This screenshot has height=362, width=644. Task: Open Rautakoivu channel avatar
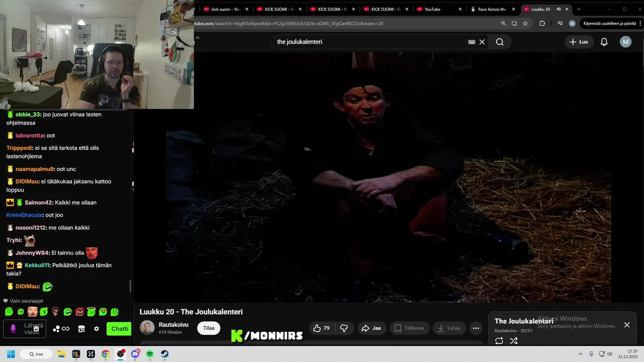147,328
